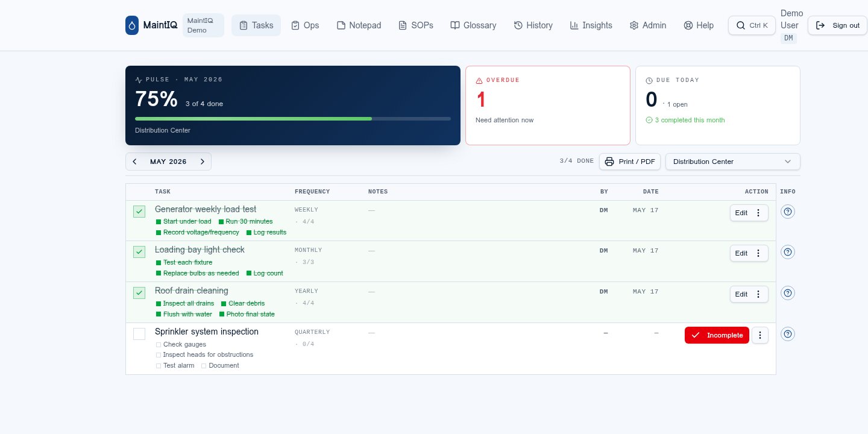Open info help icon for Sprinkler system inspection

(x=788, y=334)
